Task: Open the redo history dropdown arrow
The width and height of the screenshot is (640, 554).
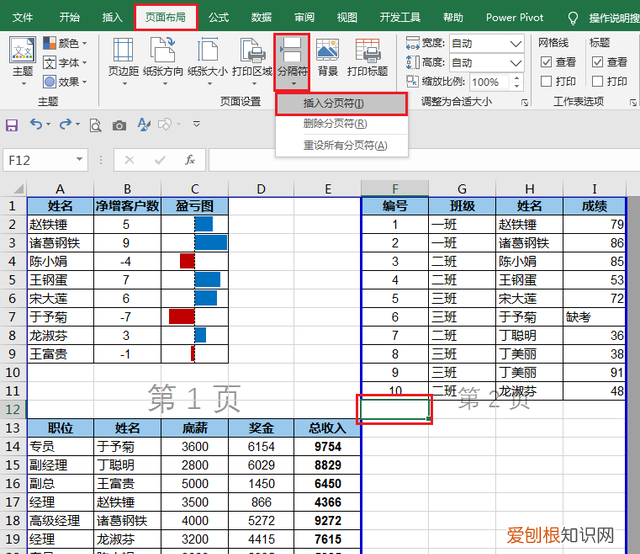Action: 78,124
